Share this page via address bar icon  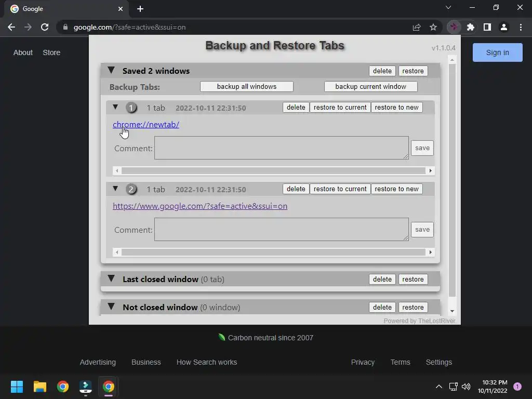tap(417, 27)
